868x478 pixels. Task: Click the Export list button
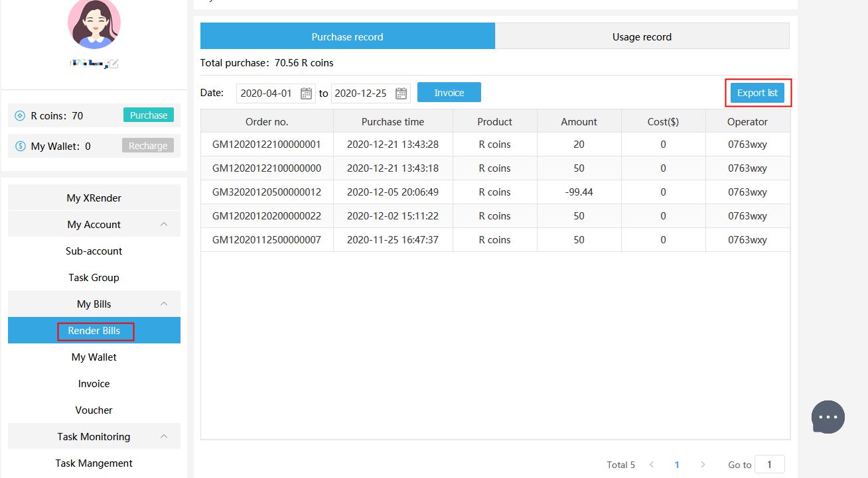click(x=757, y=93)
